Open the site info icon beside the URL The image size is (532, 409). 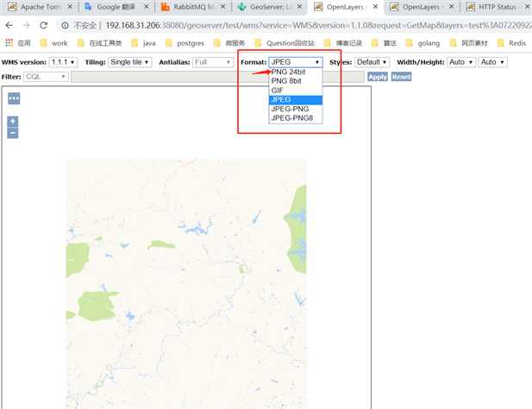click(x=65, y=26)
